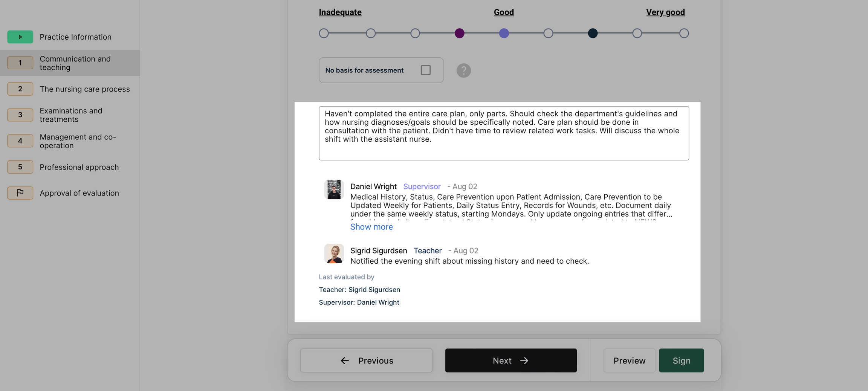The image size is (868, 391).
Task: Click the flag icon for Approval of evaluation
Action: point(20,193)
